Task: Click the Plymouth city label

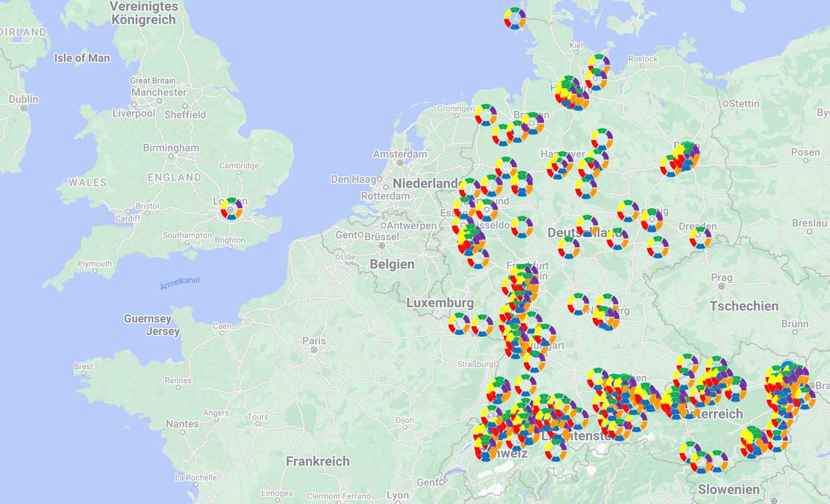Action: click(x=94, y=264)
